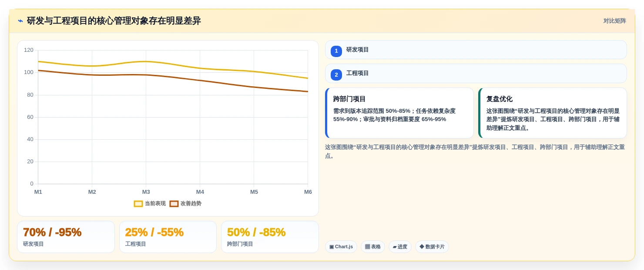Click the M4 axis label
Image resolution: width=644 pixels, height=270 pixels.
(200, 192)
